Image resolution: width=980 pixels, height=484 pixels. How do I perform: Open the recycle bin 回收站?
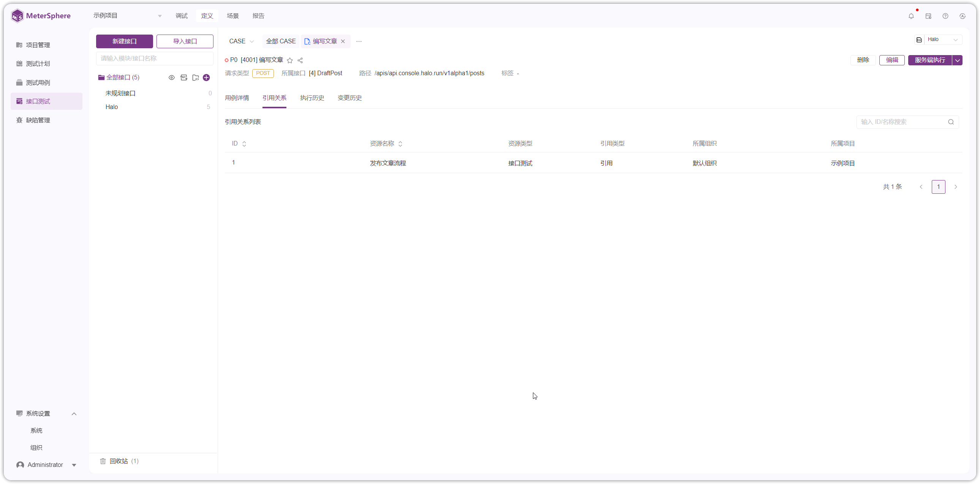(x=119, y=461)
